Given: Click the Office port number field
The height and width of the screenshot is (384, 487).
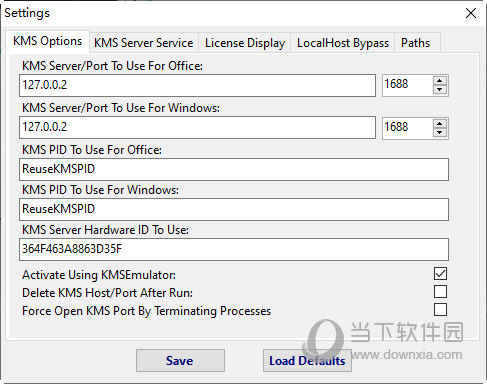Looking at the screenshot, I should pyautogui.click(x=407, y=85).
